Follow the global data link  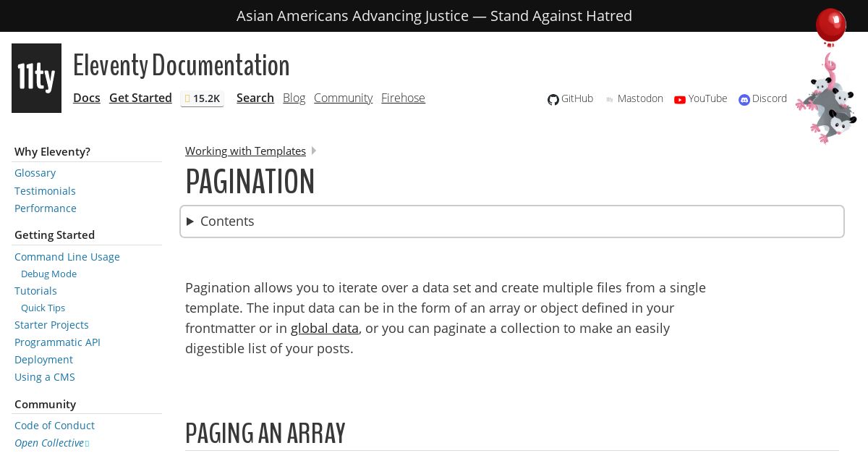pos(324,328)
